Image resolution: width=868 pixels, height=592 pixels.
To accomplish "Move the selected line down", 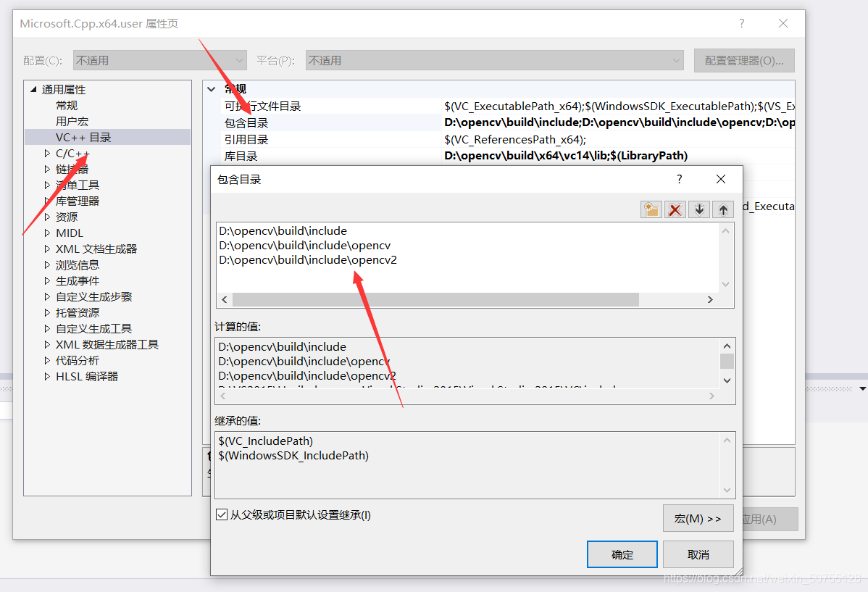I will 699,209.
